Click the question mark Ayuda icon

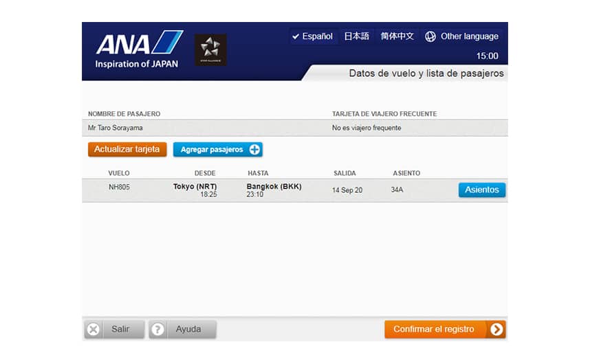158,330
